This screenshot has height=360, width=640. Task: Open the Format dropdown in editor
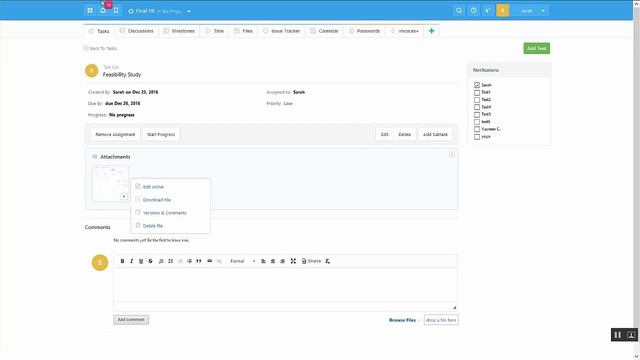point(242,261)
